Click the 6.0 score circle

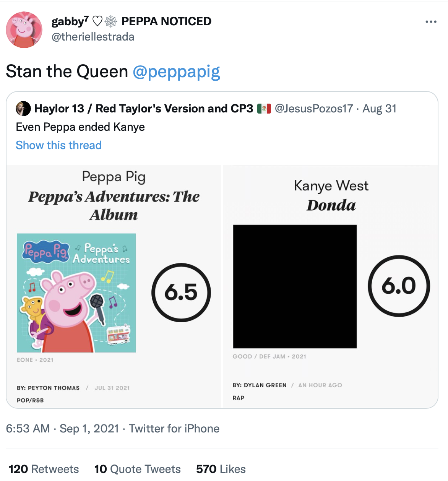tap(399, 286)
